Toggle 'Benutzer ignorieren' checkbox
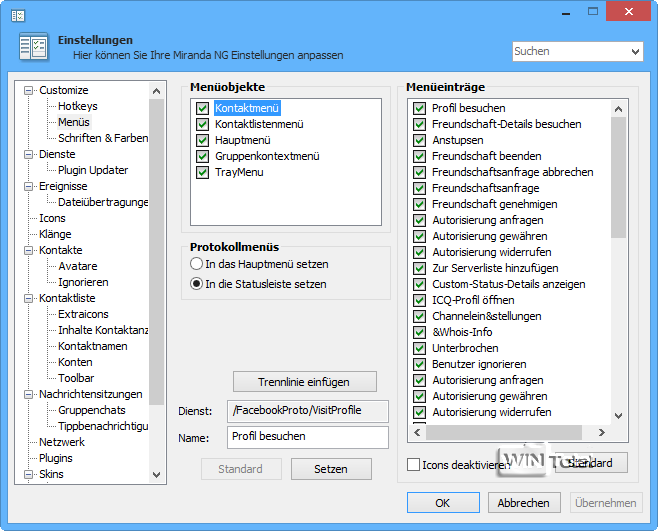 coord(419,364)
